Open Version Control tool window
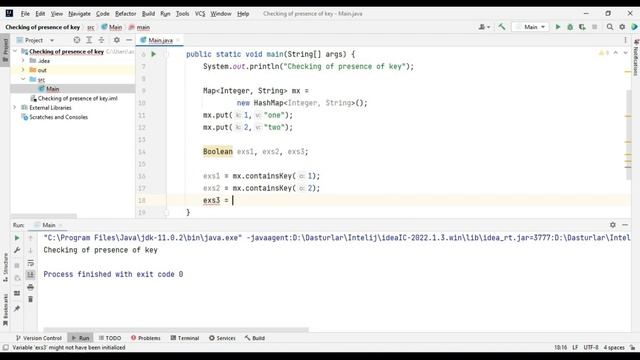Viewport: 640px width, 360px height. point(39,338)
